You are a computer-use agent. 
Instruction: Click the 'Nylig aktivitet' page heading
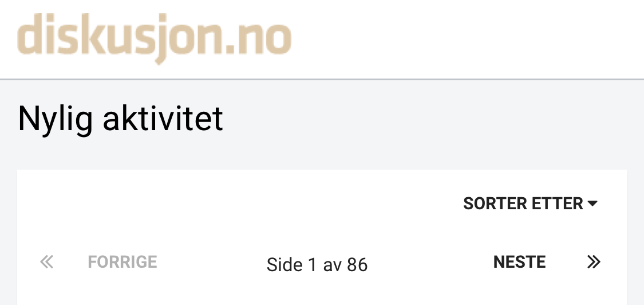pyautogui.click(x=120, y=119)
